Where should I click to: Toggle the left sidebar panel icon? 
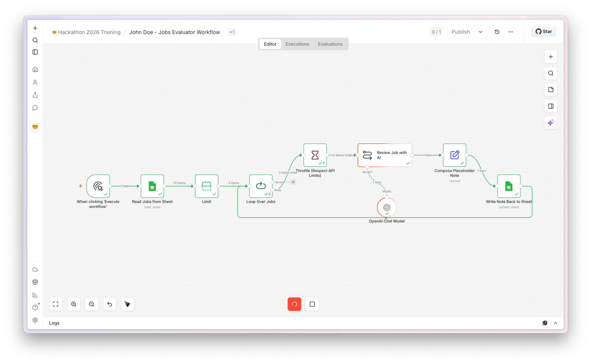click(35, 52)
